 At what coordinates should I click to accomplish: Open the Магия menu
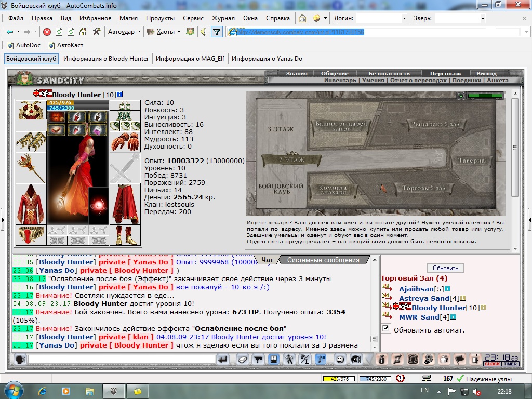[x=128, y=18]
